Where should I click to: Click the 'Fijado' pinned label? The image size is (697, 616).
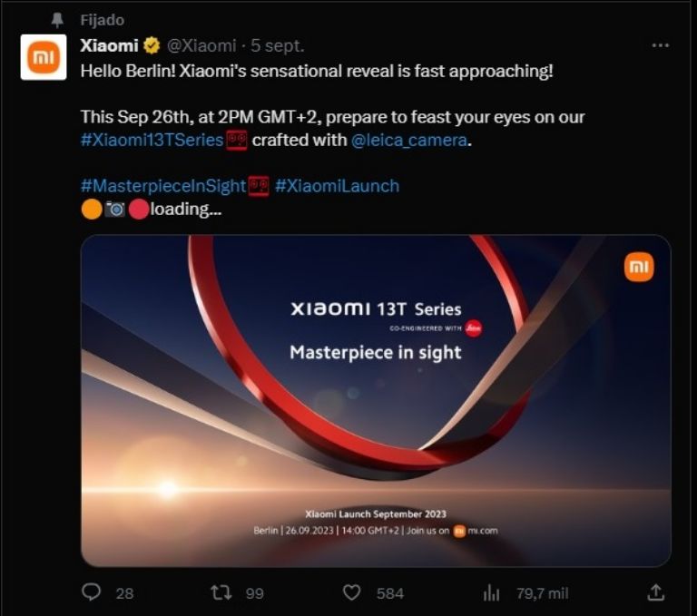tap(102, 20)
